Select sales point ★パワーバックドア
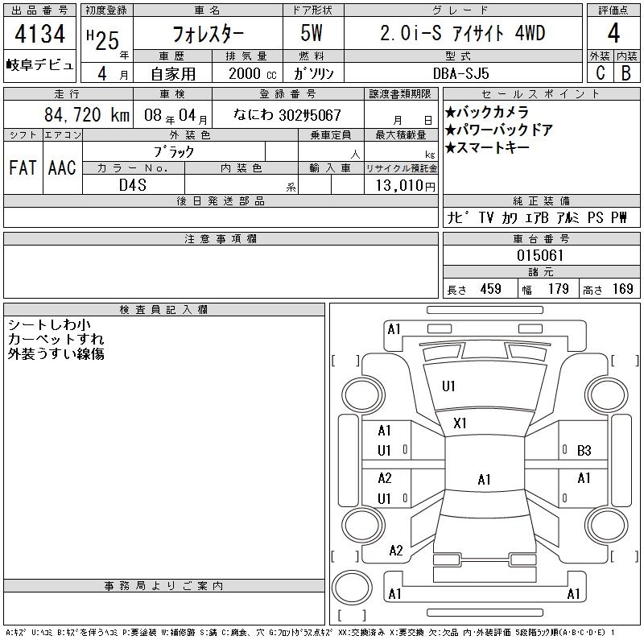The height and width of the screenshot is (644, 644). click(498, 130)
